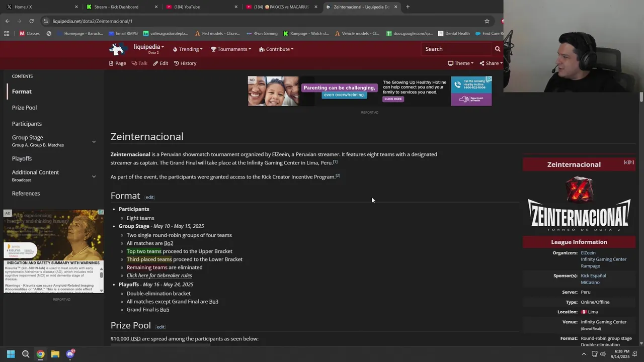Open the bookmarks apps grid icon
This screenshot has width=644, height=362.
[7, 34]
